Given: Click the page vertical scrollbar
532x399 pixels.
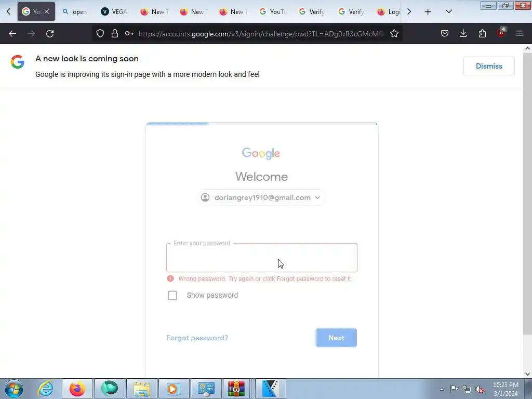Looking at the screenshot, I should 528,193.
